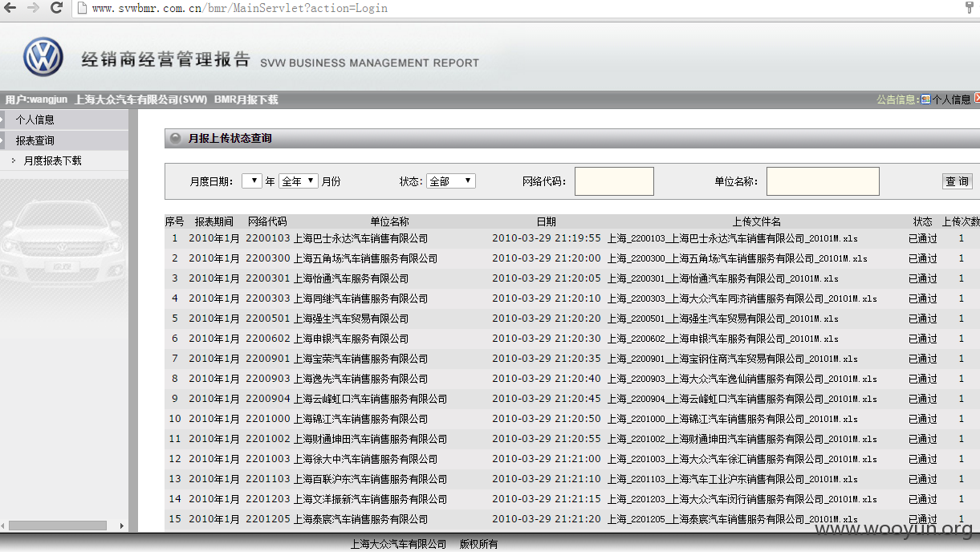Screen dimensions: 980x552
Task: Click 上海逸先汽车销售服务有限公司 in the 单位名称 column
Action: point(360,379)
